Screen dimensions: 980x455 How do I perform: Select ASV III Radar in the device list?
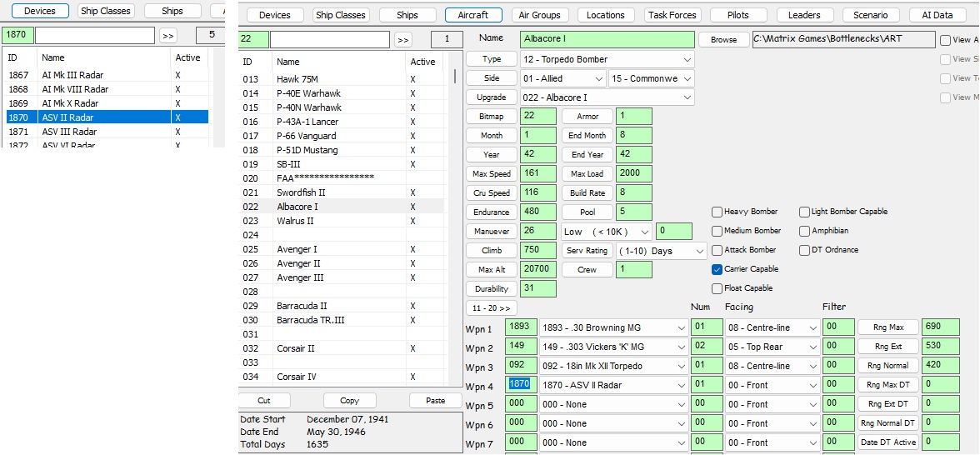(x=107, y=132)
